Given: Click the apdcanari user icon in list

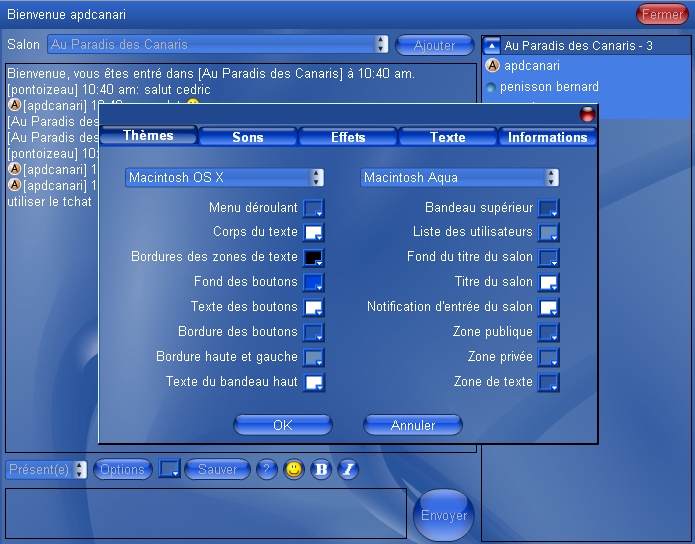Looking at the screenshot, I should point(492,66).
